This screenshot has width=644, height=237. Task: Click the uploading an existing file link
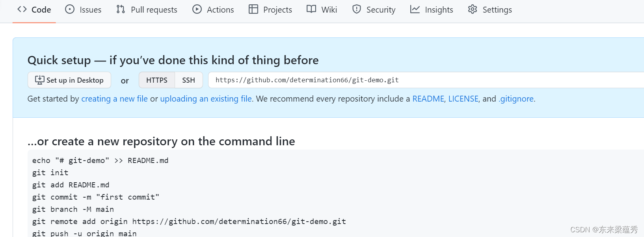(x=206, y=99)
